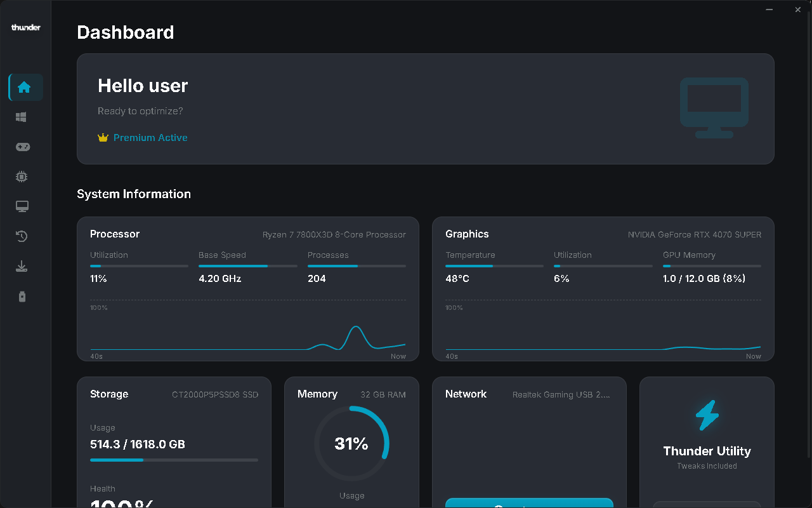
Task: Open the Windows tweaks sidebar icon
Action: pos(22,117)
